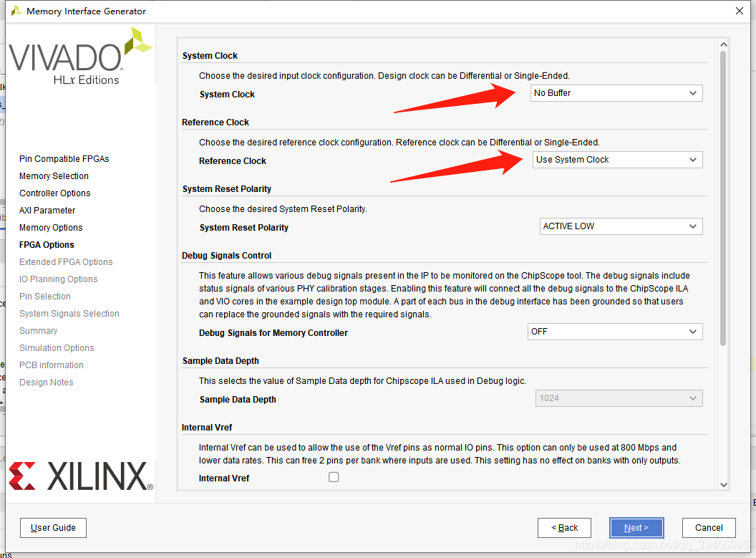Select Simulation Options step

pyautogui.click(x=57, y=347)
